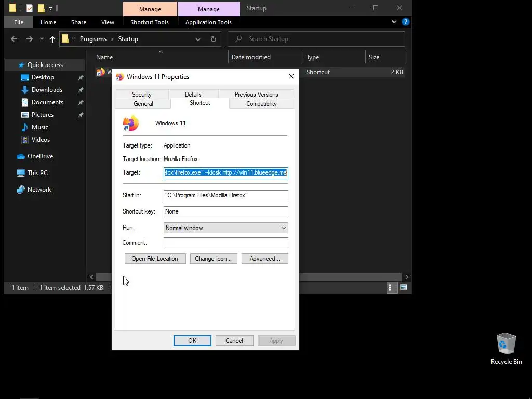Switch to the General tab
This screenshot has width=532, height=399.
143,104
